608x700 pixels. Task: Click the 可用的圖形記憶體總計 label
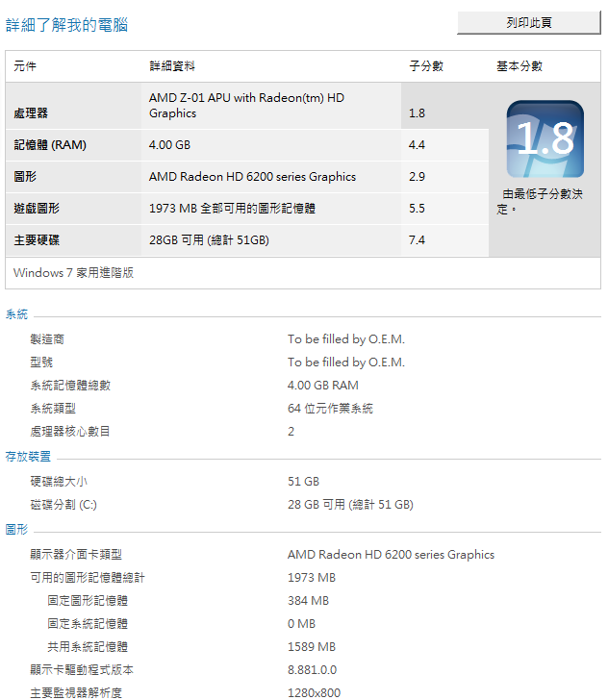tap(88, 578)
